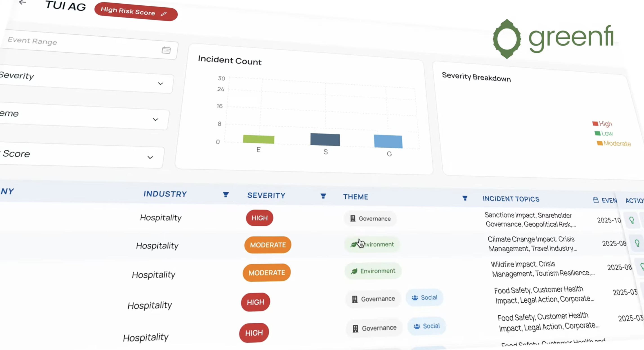Sort by the SEVERITY column header

coord(266,196)
